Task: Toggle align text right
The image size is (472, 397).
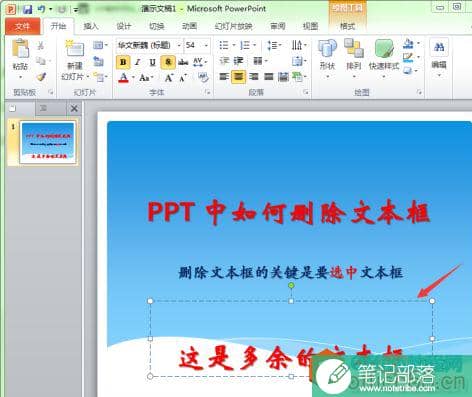Action: [254, 77]
